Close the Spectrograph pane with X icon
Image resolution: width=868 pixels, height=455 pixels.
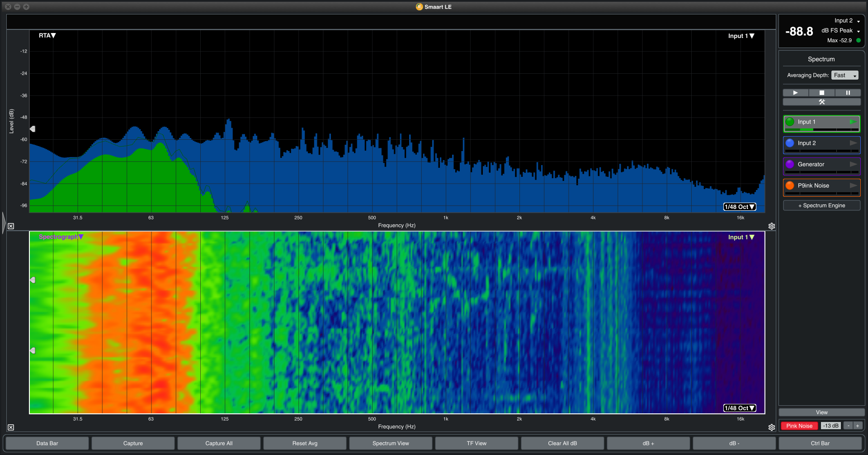tap(11, 427)
